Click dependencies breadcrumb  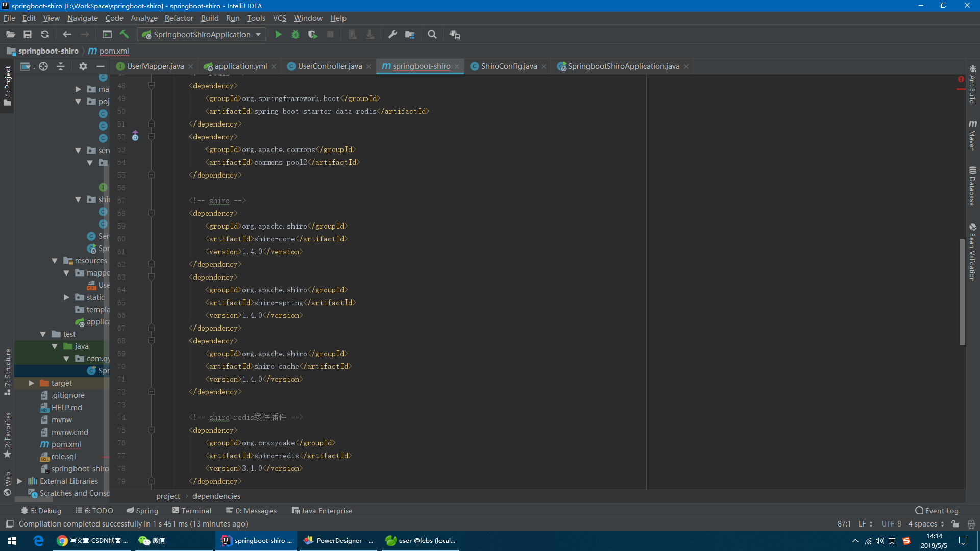[x=216, y=496]
